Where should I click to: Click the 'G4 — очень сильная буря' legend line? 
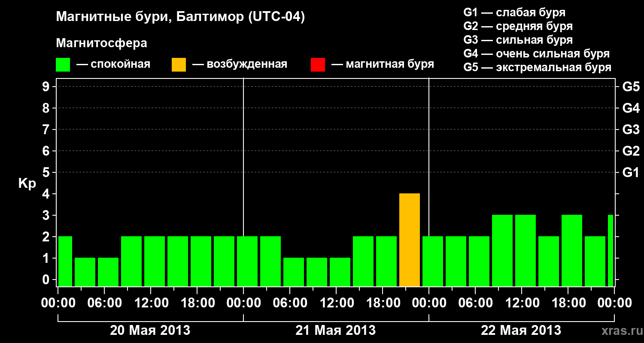tap(537, 54)
